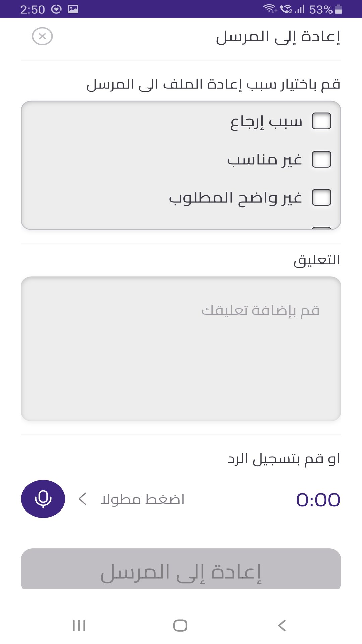Viewport: 362px width, 644px height.
Task: Tick the partially visible fourth reason checkbox
Action: pos(321,228)
